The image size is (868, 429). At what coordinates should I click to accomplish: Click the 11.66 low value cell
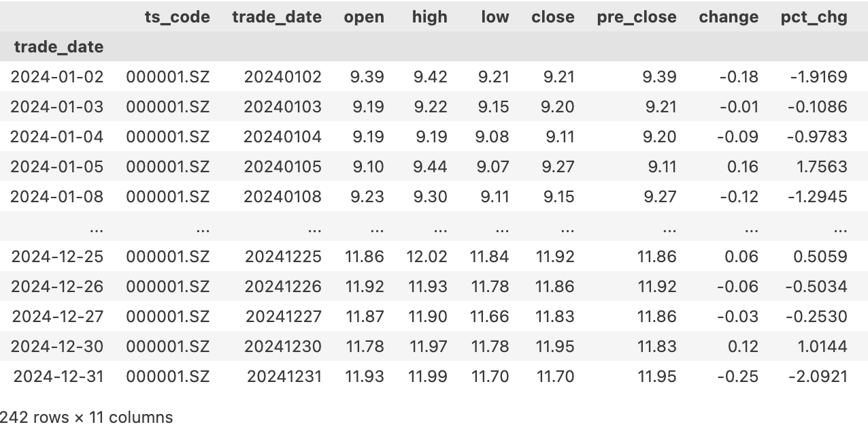490,317
